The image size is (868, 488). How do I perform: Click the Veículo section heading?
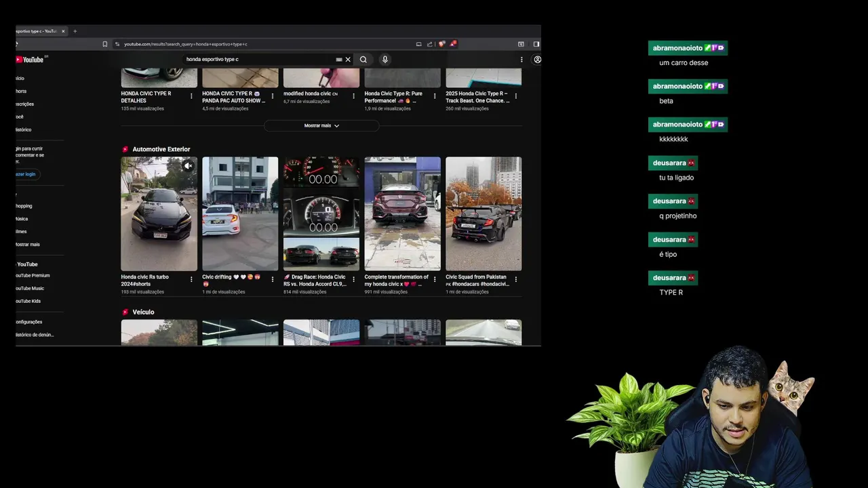pyautogui.click(x=143, y=312)
